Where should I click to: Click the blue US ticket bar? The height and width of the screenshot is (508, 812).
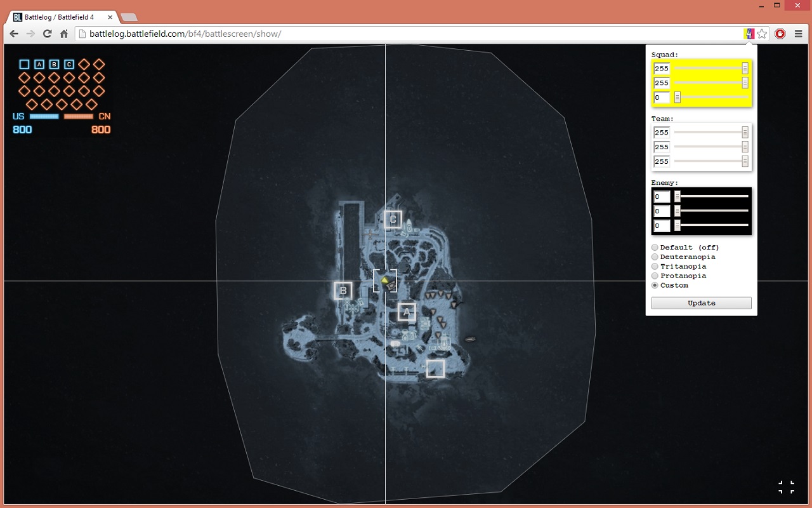pos(44,117)
